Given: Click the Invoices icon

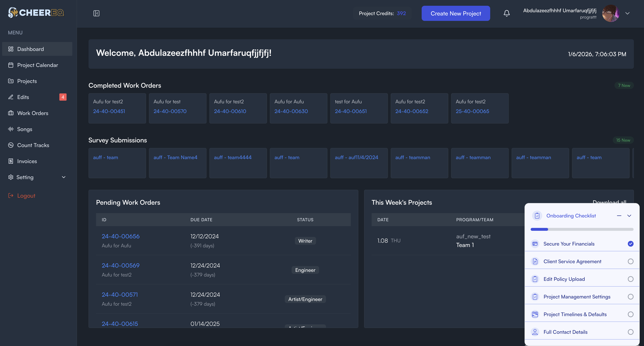Looking at the screenshot, I should [11, 161].
